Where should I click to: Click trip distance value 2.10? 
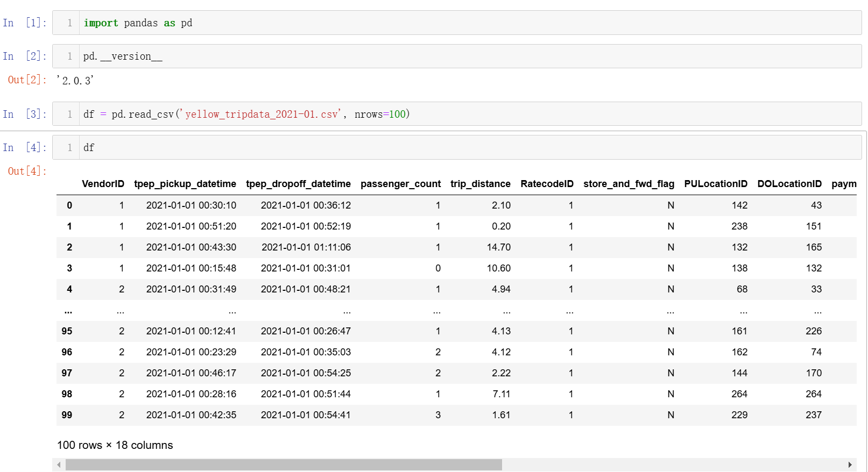(x=501, y=205)
